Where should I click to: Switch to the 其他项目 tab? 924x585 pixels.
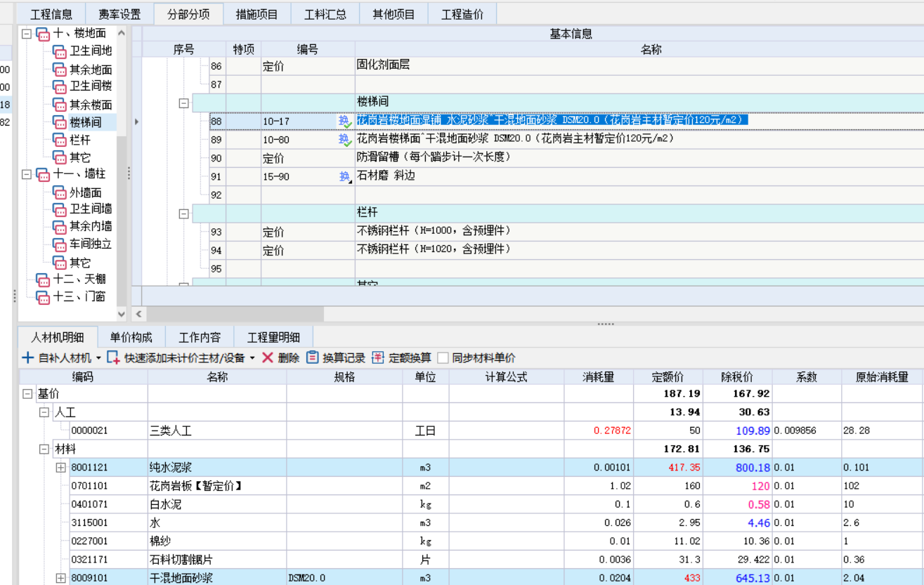point(394,14)
